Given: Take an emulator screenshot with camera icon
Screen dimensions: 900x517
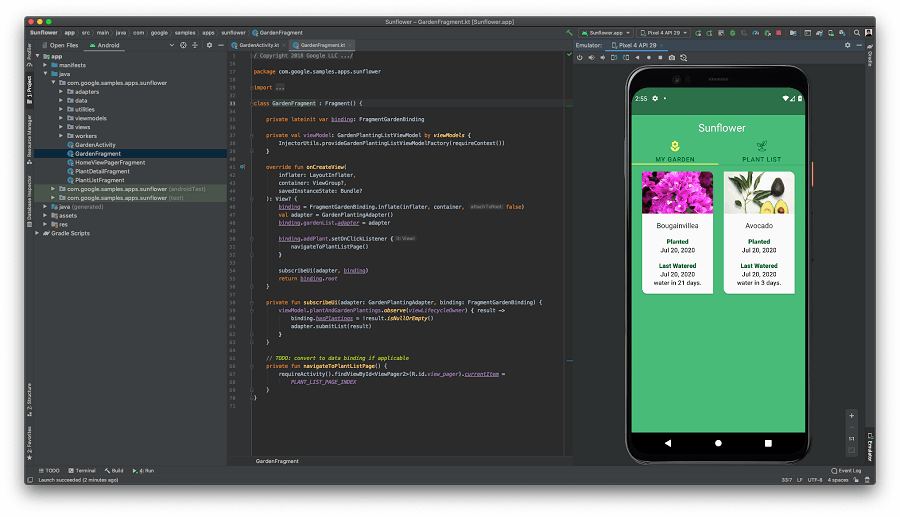Looking at the screenshot, I should [672, 57].
